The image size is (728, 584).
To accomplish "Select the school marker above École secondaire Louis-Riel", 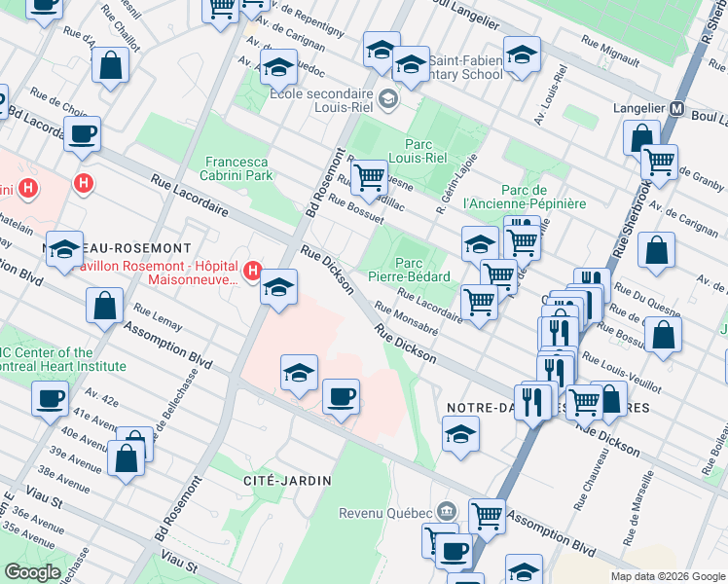I will point(278,67).
